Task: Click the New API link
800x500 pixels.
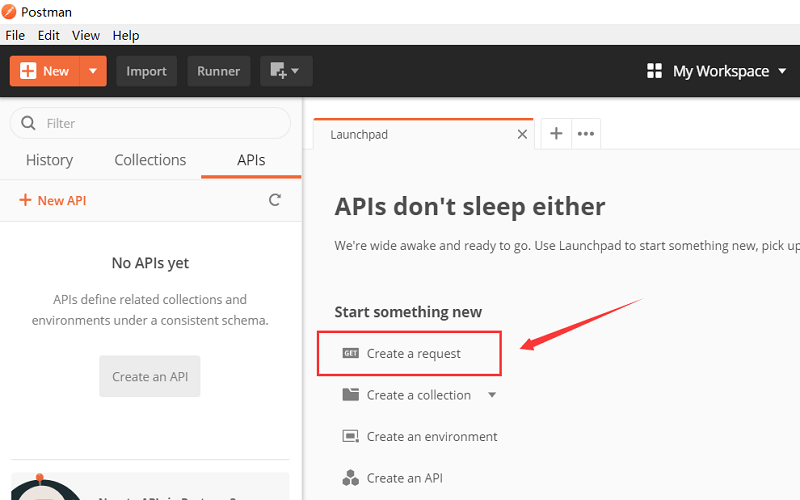Action: coord(53,200)
